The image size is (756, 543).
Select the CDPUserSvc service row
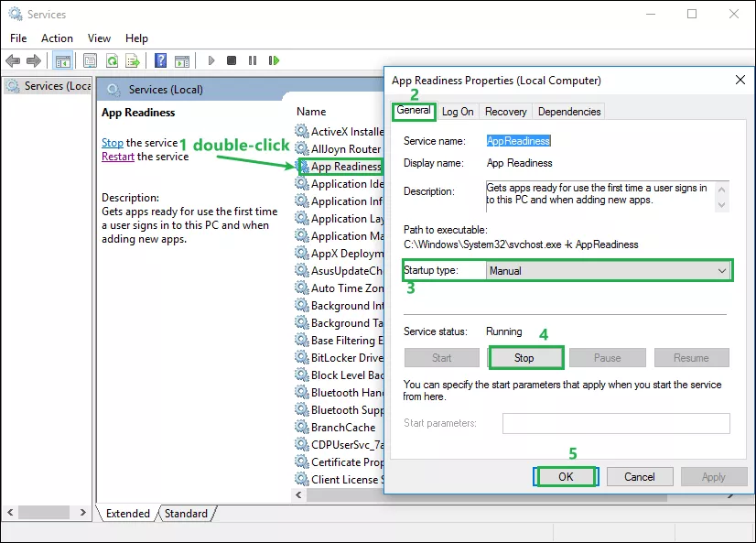pyautogui.click(x=340, y=445)
